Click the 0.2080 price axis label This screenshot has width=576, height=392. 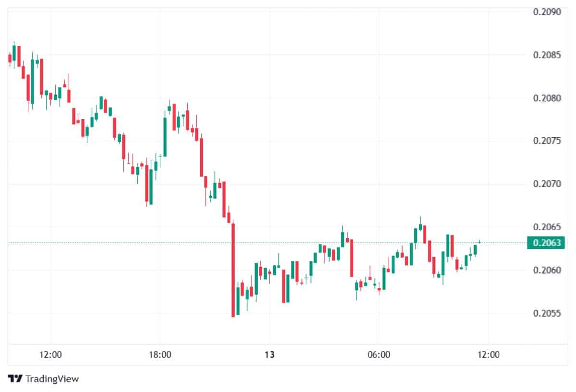[547, 98]
